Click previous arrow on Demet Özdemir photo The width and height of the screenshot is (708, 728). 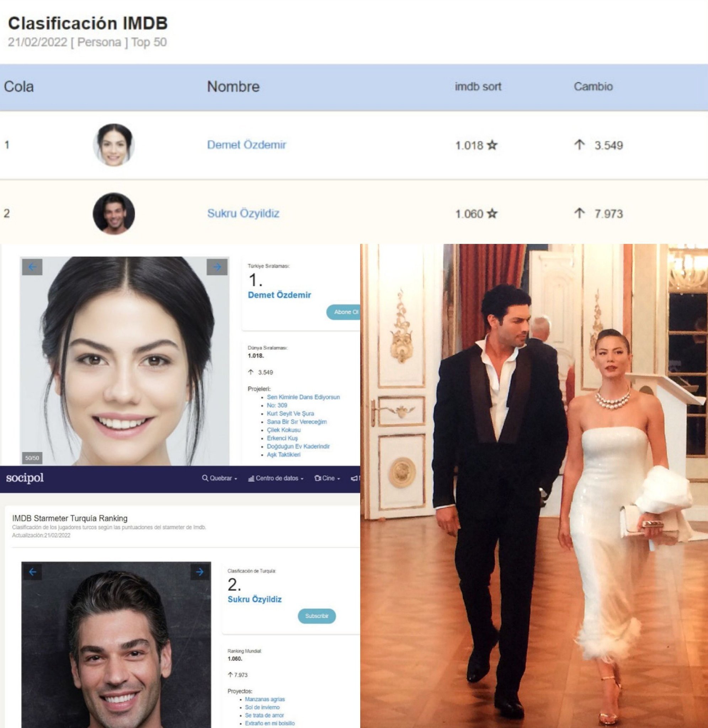pyautogui.click(x=32, y=267)
